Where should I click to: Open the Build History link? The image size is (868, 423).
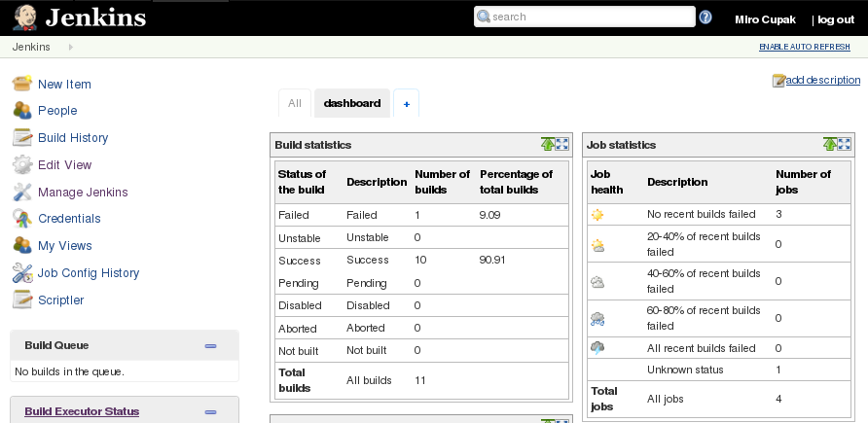(x=73, y=138)
